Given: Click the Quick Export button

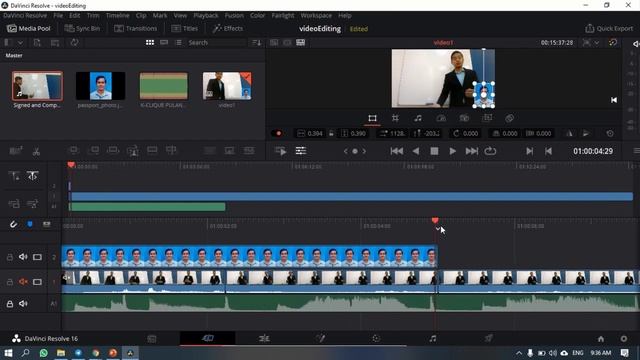Looking at the screenshot, I should 609,29.
